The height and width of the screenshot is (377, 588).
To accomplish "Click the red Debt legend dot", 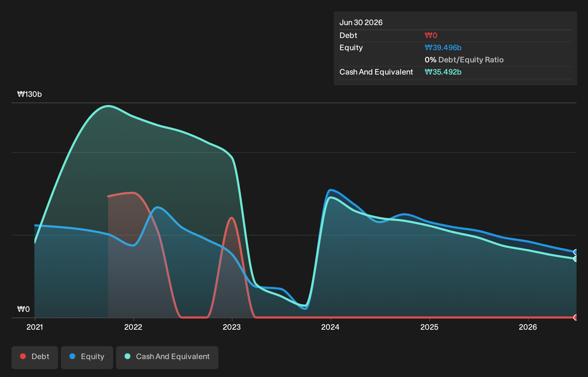I will (x=23, y=356).
